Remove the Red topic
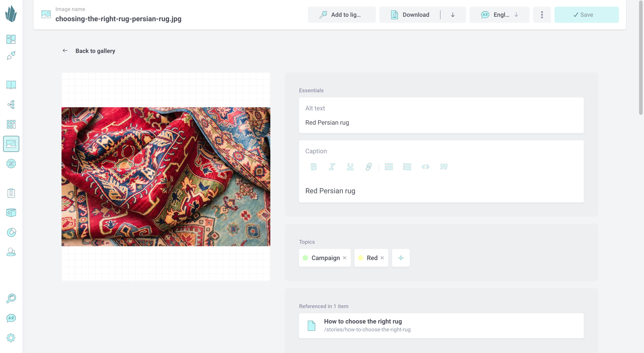Screen dimensions: 644x353 click(x=382, y=258)
